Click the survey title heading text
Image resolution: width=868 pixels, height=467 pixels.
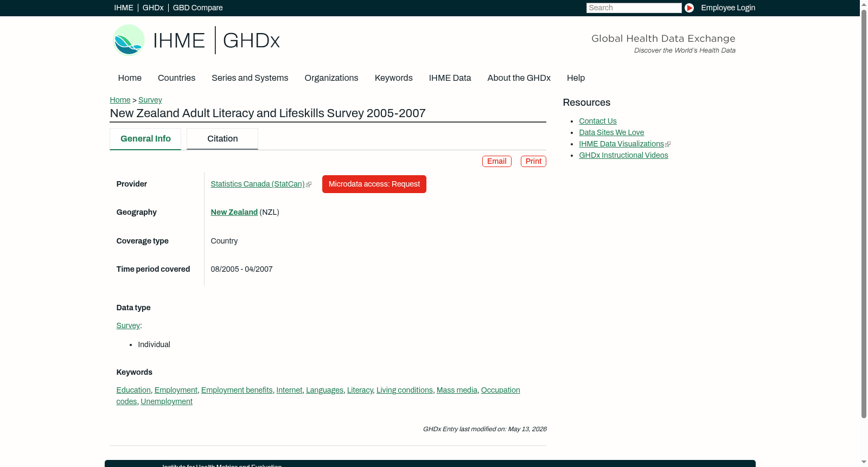point(267,113)
